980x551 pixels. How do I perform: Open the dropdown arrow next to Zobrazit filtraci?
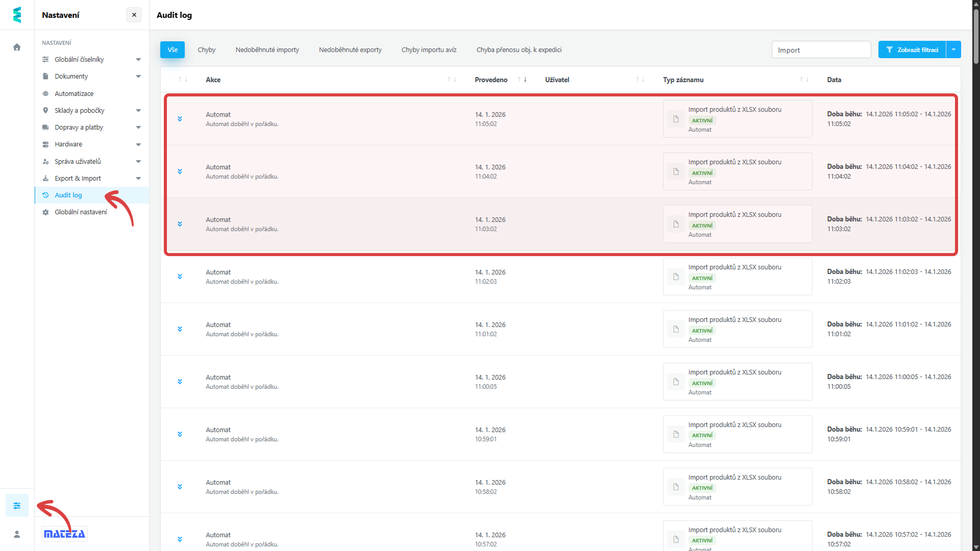point(953,49)
